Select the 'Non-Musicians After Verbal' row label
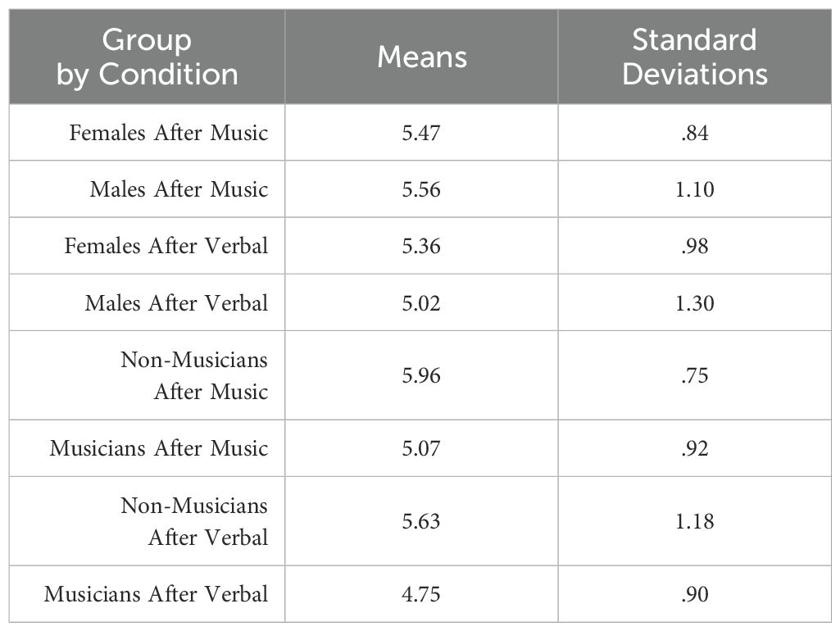Image resolution: width=840 pixels, height=631 pixels. click(194, 521)
